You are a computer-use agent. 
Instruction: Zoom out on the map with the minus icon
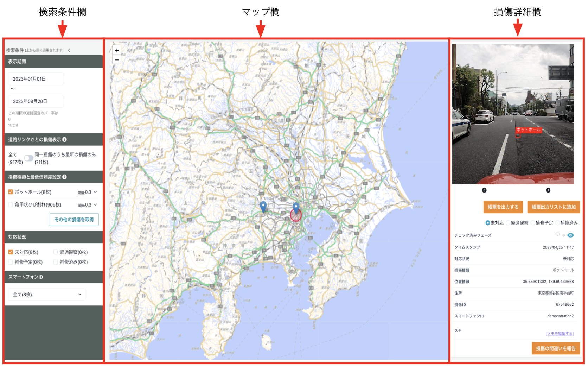(116, 60)
